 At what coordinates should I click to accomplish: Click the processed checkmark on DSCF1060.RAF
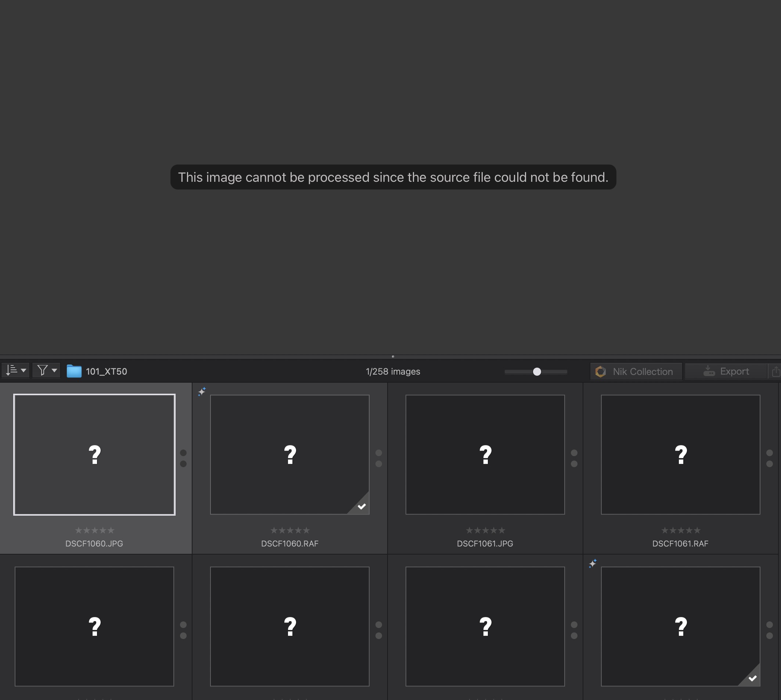(361, 506)
